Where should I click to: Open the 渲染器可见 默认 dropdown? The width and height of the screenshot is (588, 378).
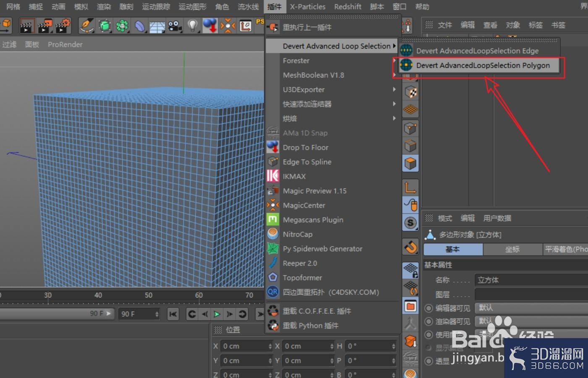tap(531, 321)
